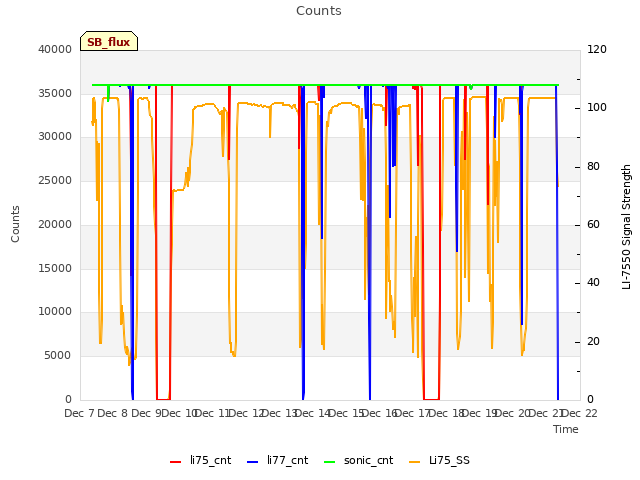Image resolution: width=640 pixels, height=480 pixels.
Task: Click the 15000 left axis tick label
Action: coord(55,268)
